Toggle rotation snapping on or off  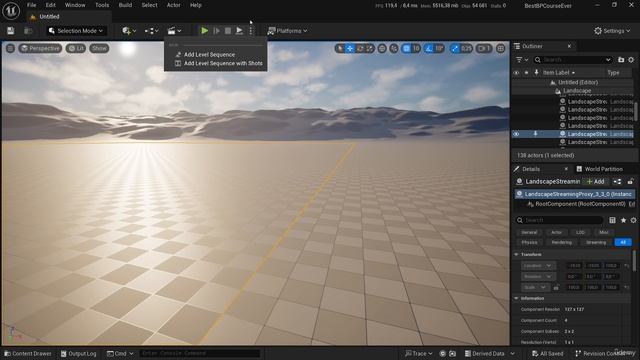coord(429,49)
